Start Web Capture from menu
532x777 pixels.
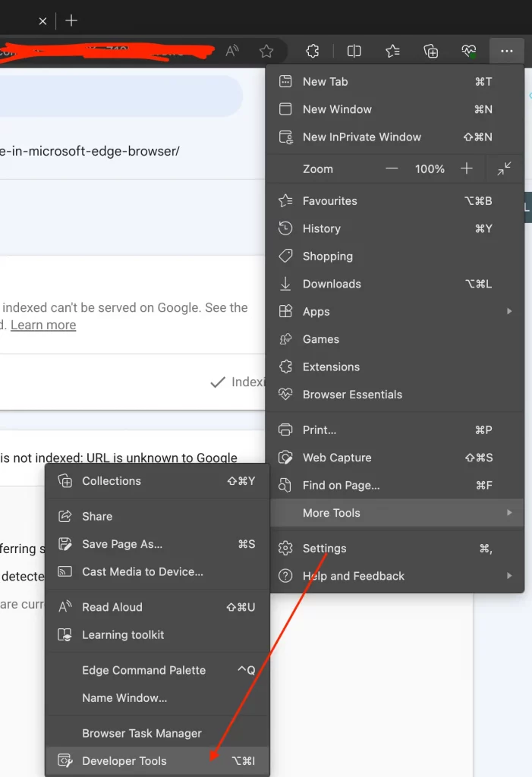[x=395, y=458]
